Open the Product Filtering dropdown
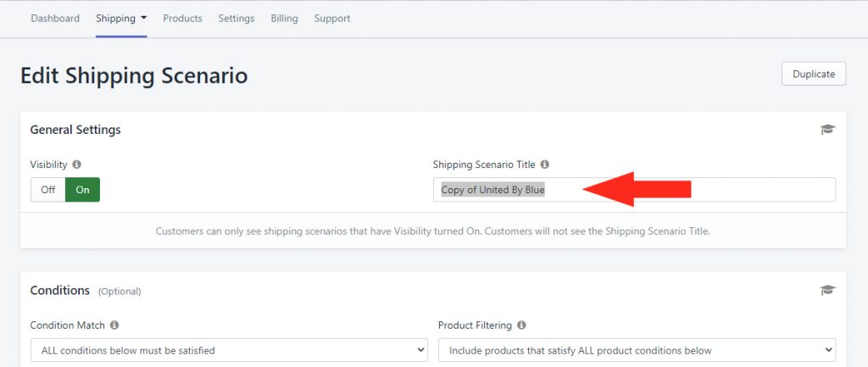 click(x=637, y=350)
